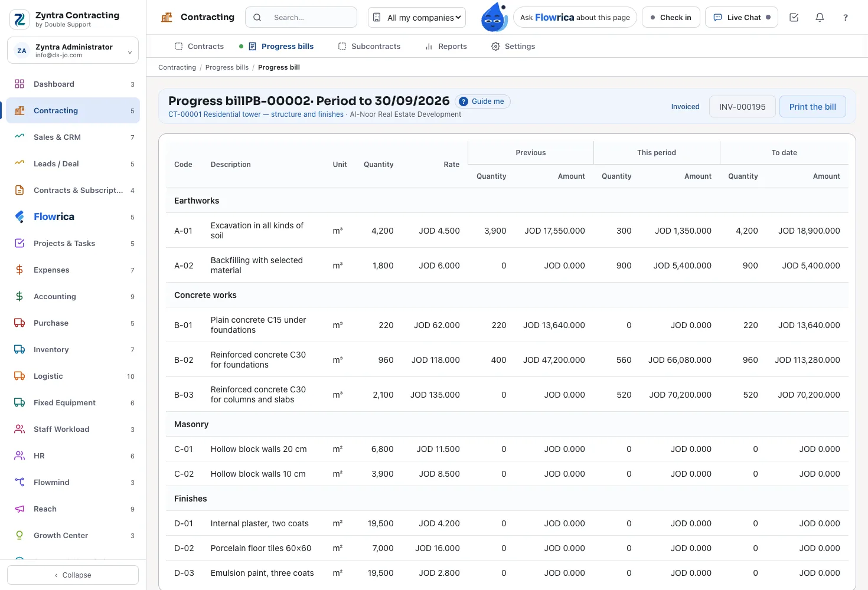Viewport: 868px width, 590px height.
Task: Click the help question mark icon
Action: (846, 18)
